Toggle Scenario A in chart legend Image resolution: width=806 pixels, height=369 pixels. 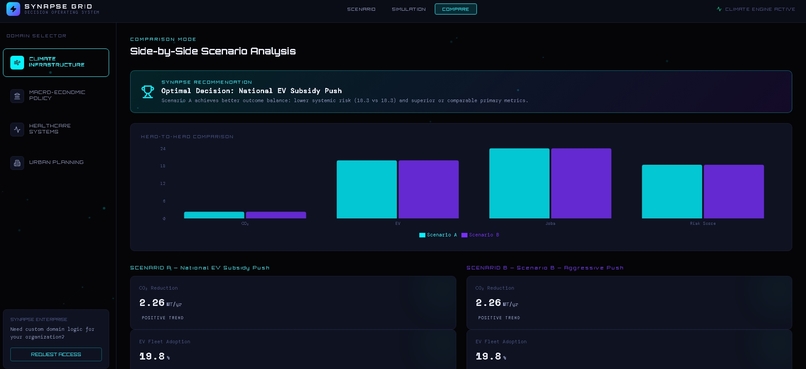pos(438,235)
